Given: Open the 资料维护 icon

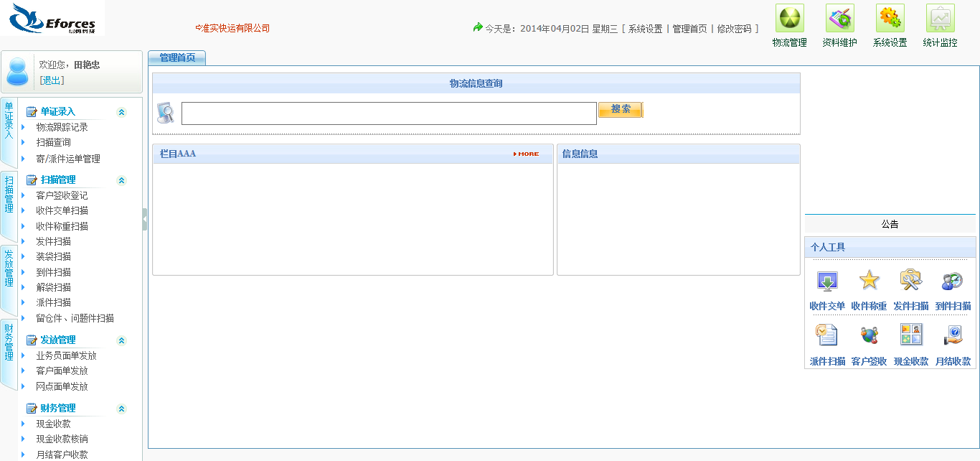Looking at the screenshot, I should click(839, 19).
